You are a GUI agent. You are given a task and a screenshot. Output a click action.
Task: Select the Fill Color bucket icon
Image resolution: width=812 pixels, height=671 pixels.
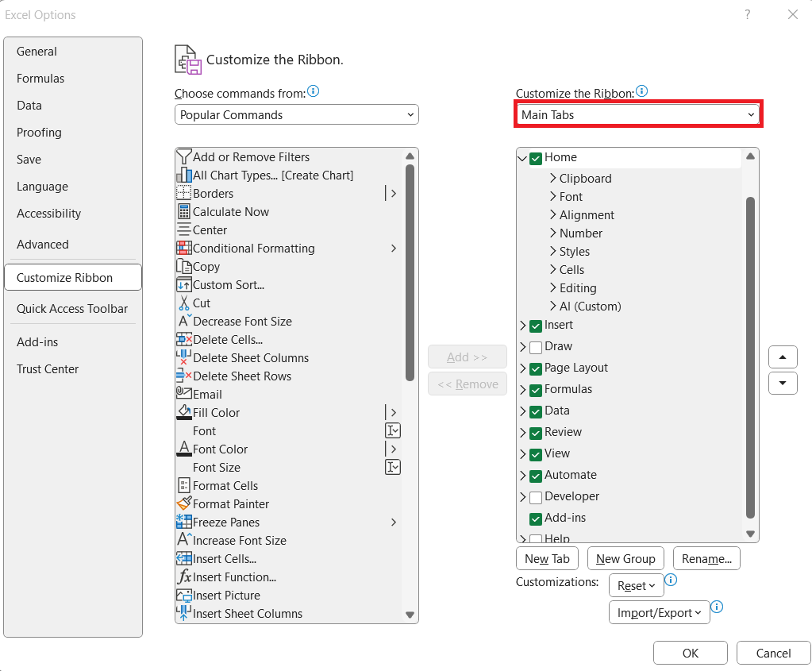pyautogui.click(x=184, y=412)
